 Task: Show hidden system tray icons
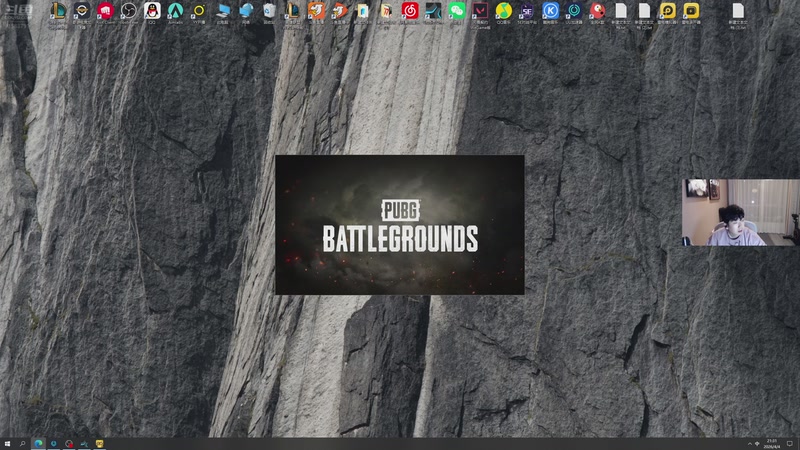tap(749, 444)
